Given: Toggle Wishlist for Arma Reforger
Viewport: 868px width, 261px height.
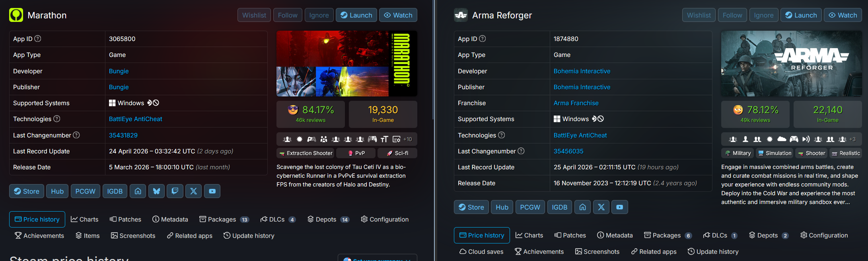Looking at the screenshot, I should tap(699, 15).
